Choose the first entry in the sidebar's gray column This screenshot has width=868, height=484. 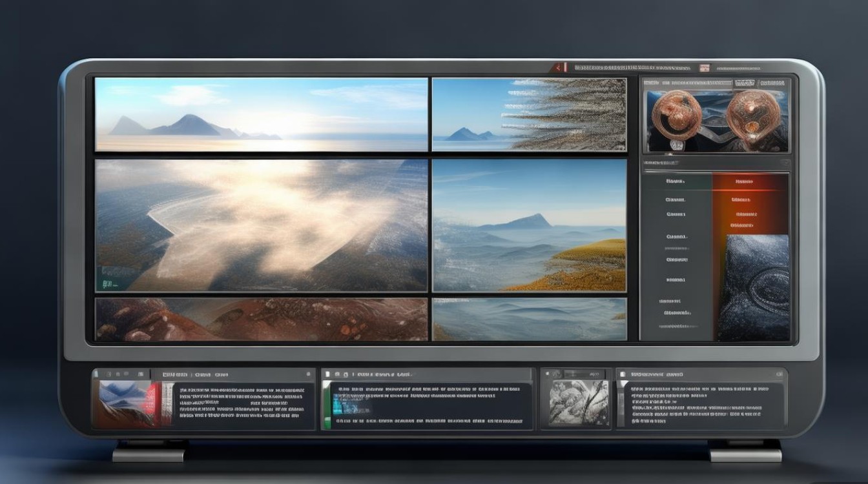click(676, 182)
